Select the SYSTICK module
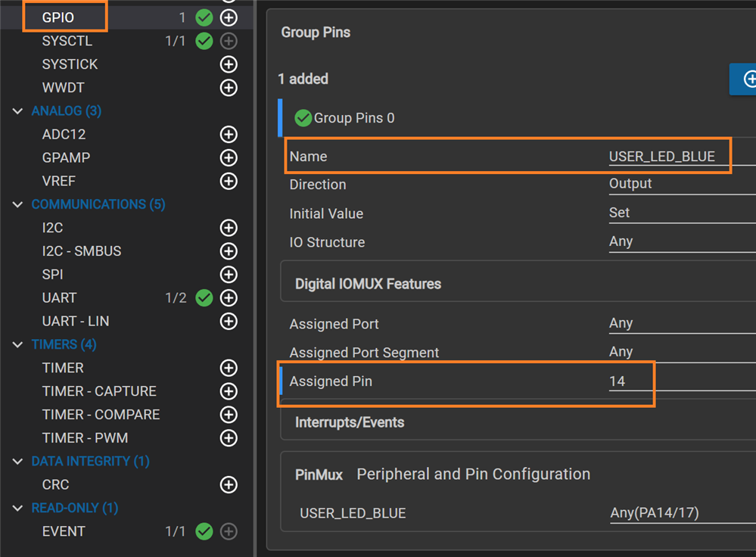Viewport: 756px width, 557px height. click(70, 64)
